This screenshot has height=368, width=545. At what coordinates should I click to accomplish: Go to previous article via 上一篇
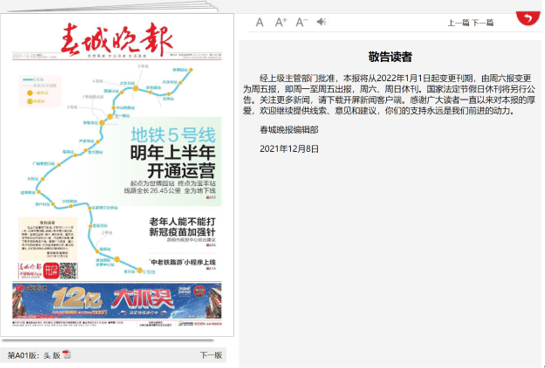click(459, 23)
